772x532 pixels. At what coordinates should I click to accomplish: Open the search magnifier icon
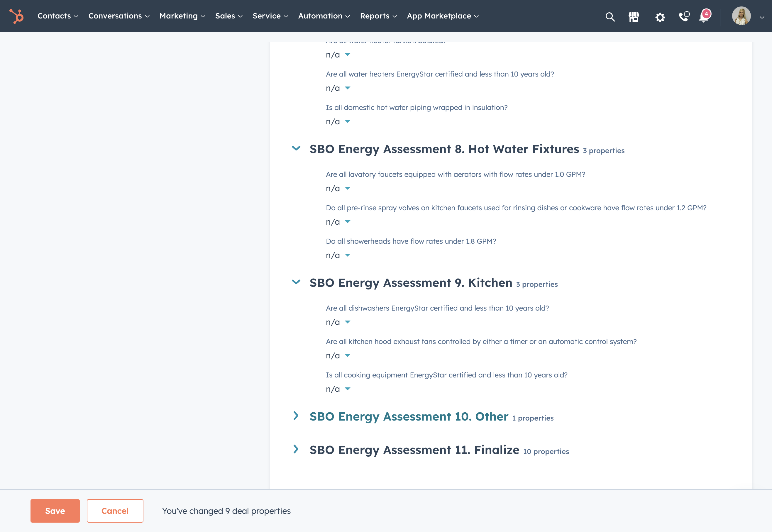coord(610,17)
